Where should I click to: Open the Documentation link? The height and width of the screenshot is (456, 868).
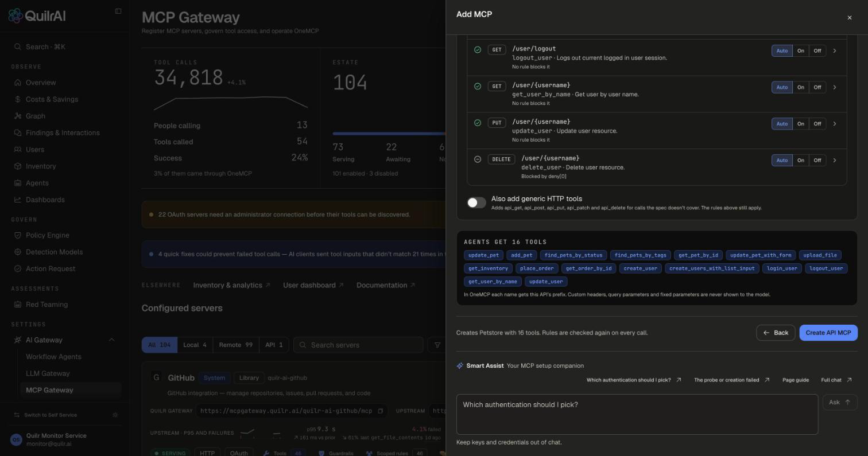386,285
